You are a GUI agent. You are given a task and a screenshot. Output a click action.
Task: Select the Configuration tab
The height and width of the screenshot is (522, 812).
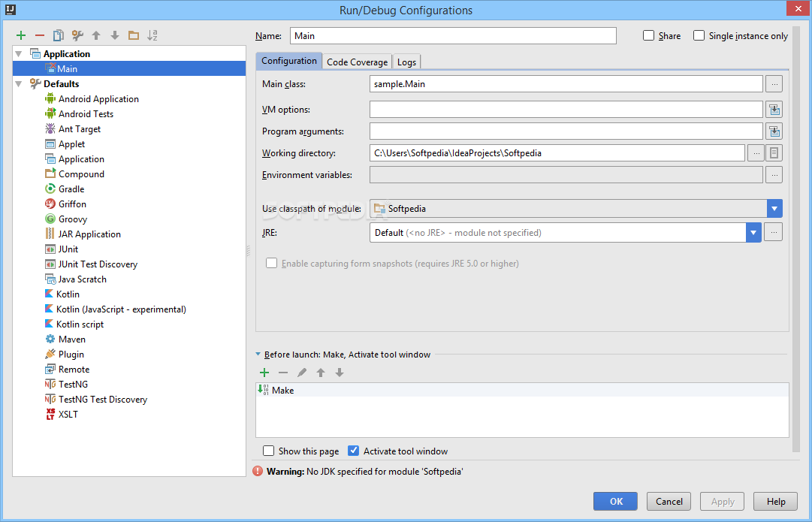[x=289, y=61]
